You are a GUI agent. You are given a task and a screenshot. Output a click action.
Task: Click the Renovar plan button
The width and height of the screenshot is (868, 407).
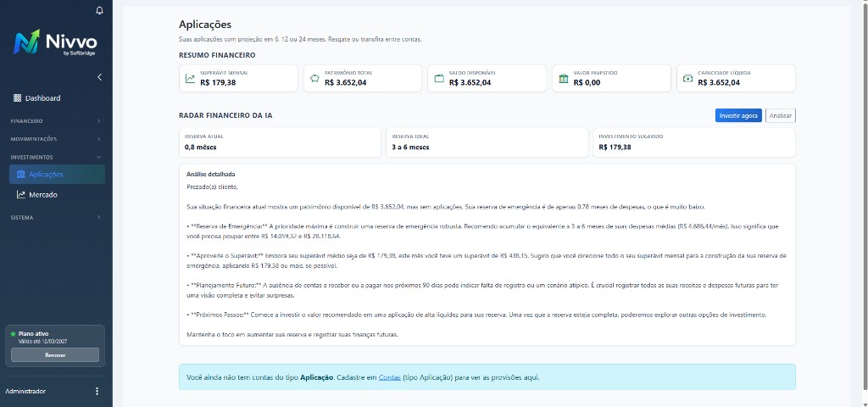[55, 355]
